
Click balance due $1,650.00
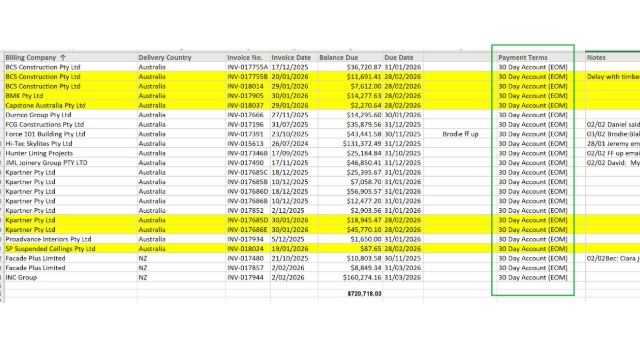pyautogui.click(x=366, y=239)
